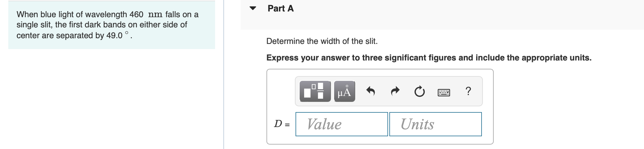Click "Determine the width of the slit" text
This screenshot has width=644, height=149.
pos(322,41)
